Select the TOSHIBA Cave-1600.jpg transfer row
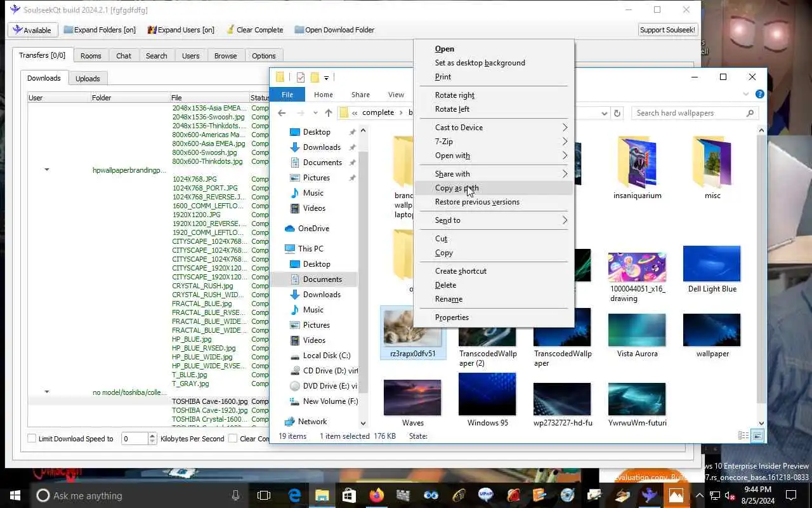 point(149,401)
